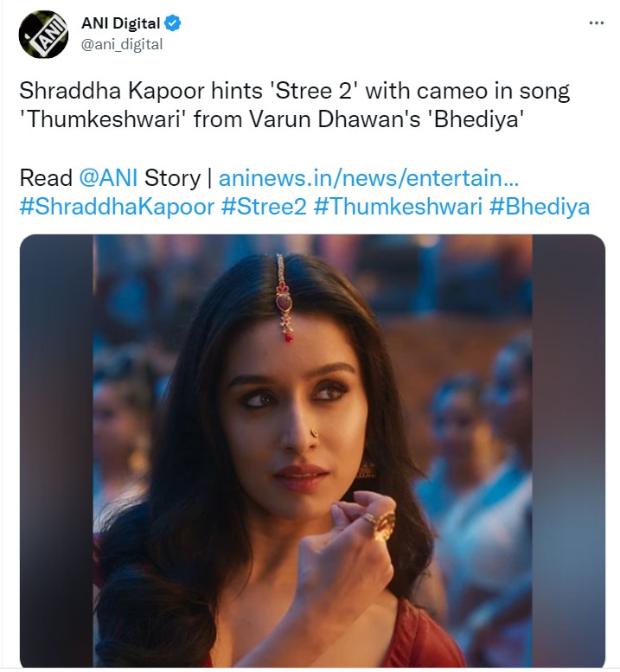Image resolution: width=620 pixels, height=672 pixels.
Task: Select the #Thumkeshwari hashtag
Action: point(392,207)
